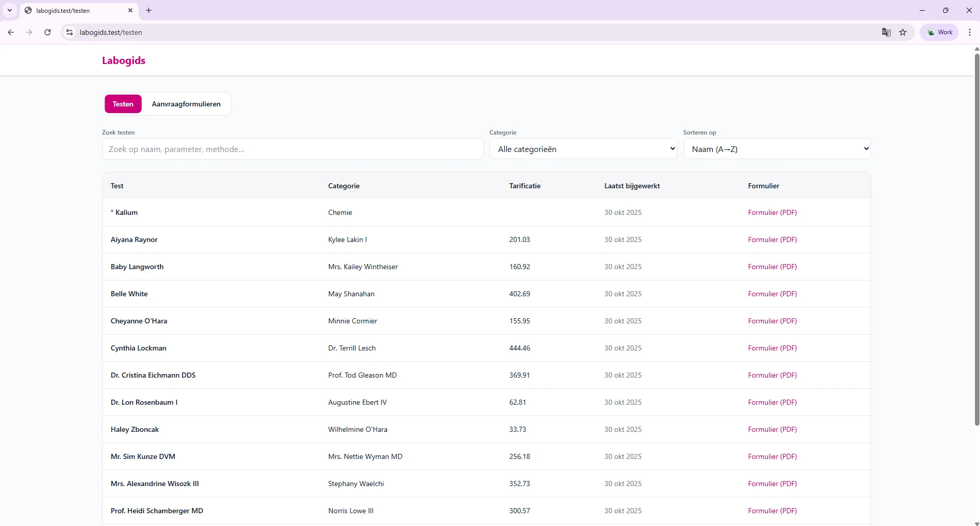Open the tab search dropdown arrow

[x=10, y=10]
